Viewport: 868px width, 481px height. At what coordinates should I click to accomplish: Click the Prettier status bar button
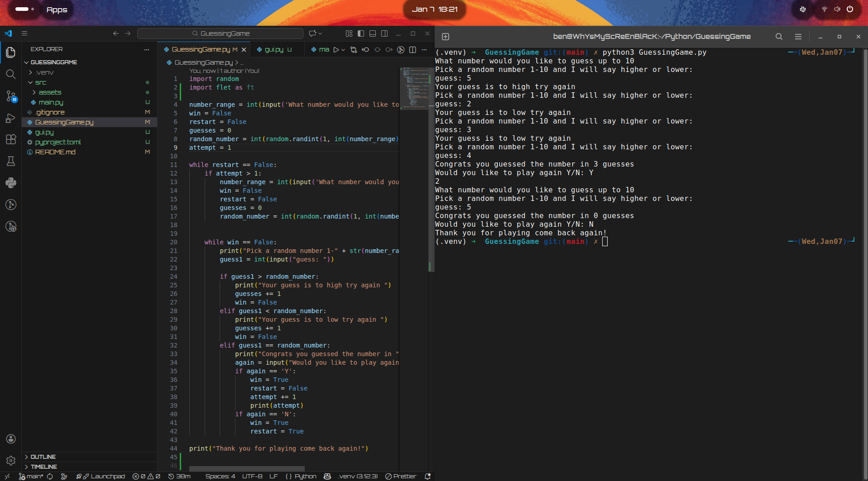click(x=401, y=476)
